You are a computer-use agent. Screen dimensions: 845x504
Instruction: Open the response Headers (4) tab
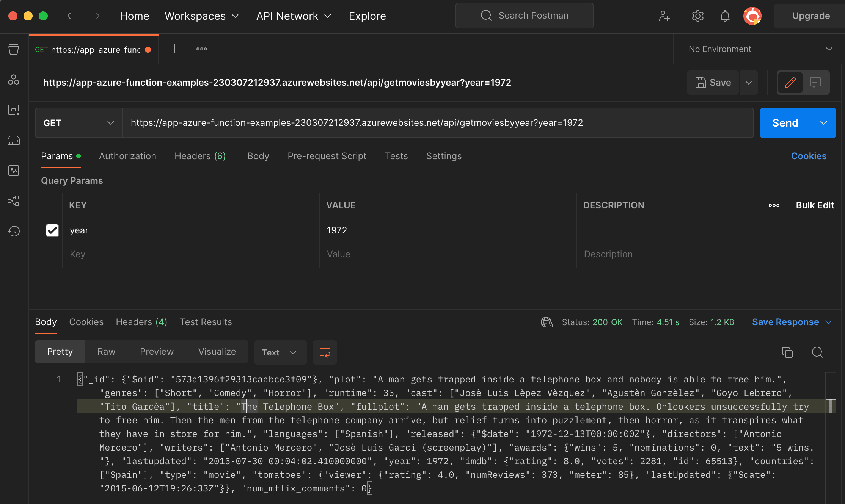141,322
